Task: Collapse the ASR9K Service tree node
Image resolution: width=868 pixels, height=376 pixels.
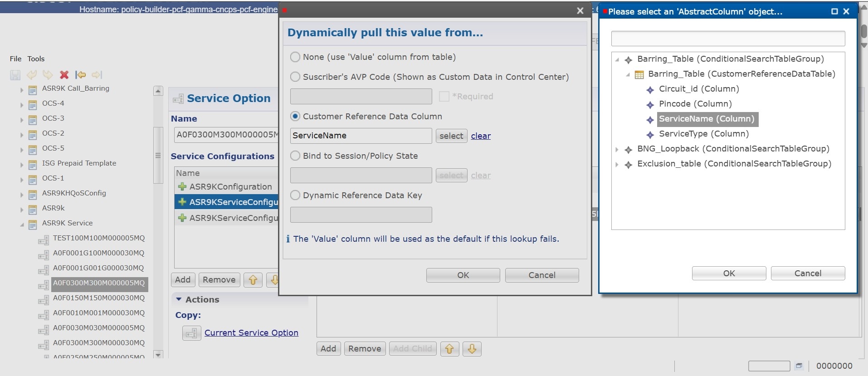Action: point(22,224)
